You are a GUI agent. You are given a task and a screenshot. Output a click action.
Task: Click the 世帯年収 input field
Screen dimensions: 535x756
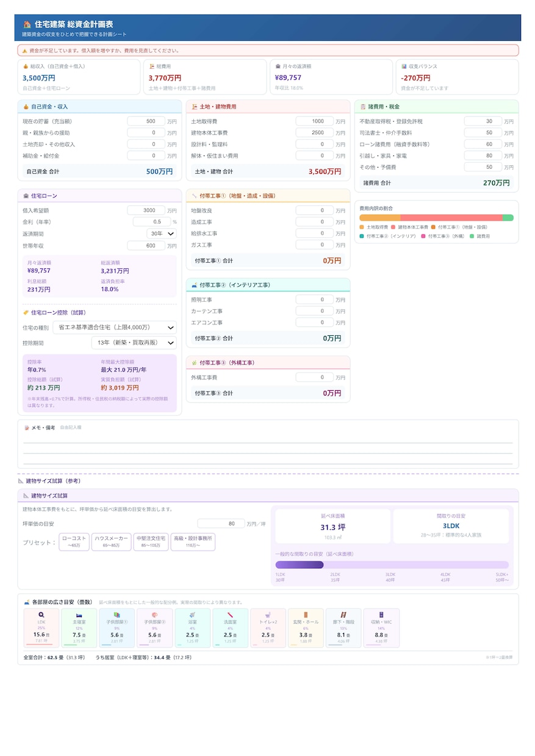(146, 245)
